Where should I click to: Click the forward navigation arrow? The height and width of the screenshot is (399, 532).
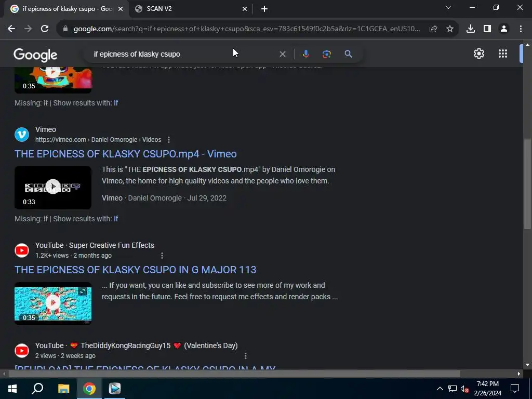[x=28, y=29]
